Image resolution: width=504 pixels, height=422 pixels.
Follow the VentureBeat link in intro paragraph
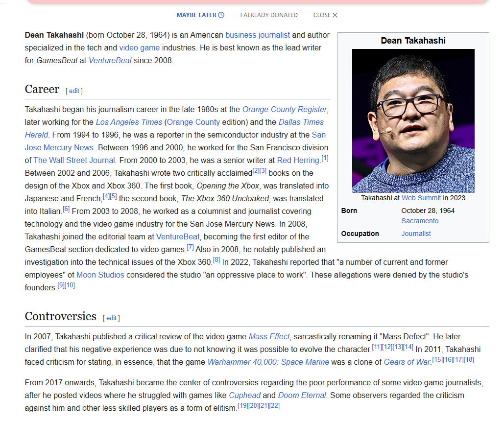pyautogui.click(x=110, y=60)
